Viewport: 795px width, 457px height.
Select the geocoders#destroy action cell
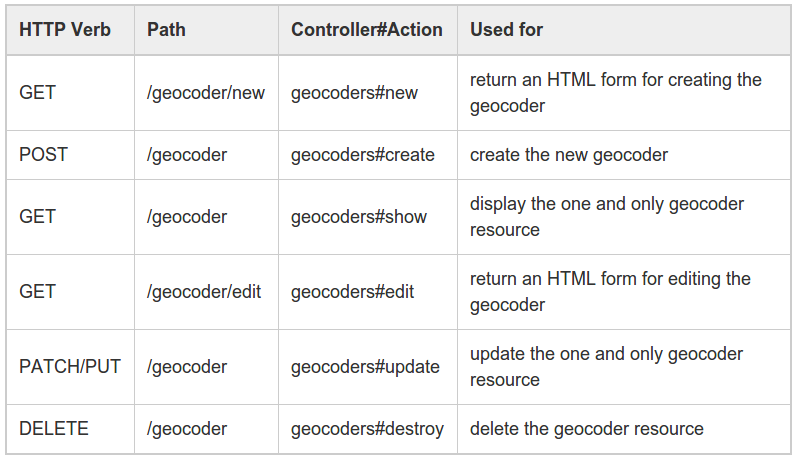367,429
